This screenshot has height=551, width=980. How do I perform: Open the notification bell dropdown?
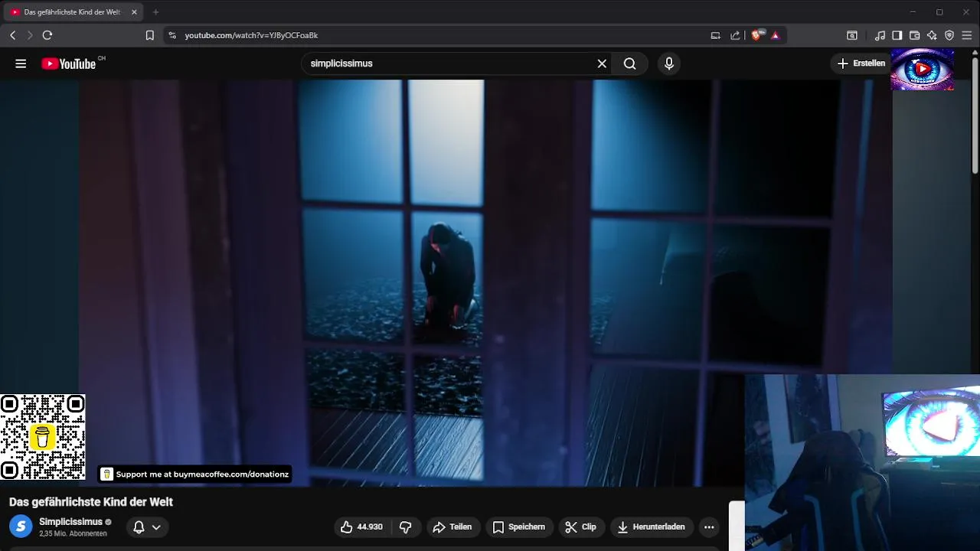coord(147,527)
